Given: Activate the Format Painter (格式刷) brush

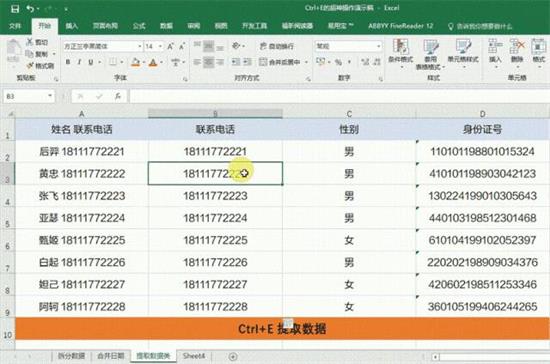Looking at the screenshot, I should [30, 65].
